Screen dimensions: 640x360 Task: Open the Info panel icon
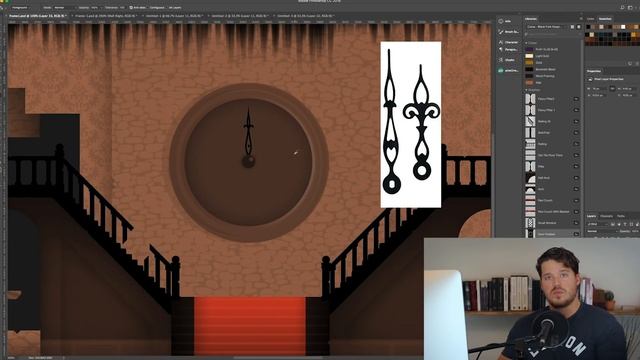(x=501, y=21)
